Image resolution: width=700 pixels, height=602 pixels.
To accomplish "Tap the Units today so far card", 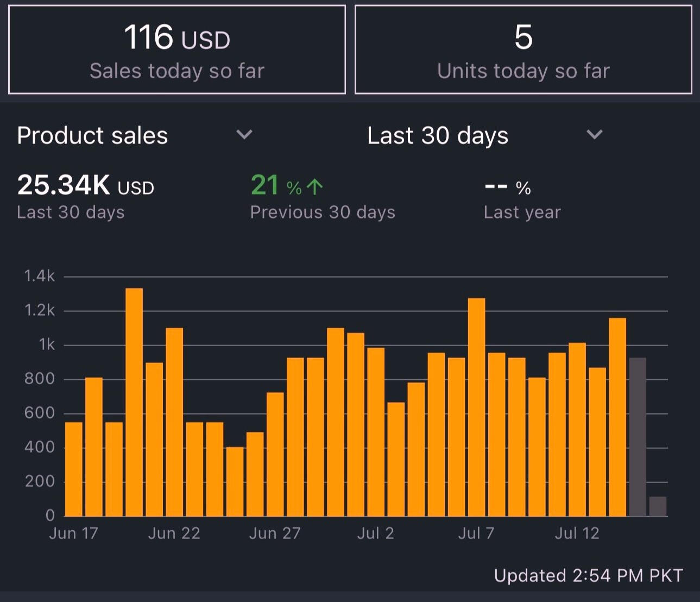I will 523,50.
